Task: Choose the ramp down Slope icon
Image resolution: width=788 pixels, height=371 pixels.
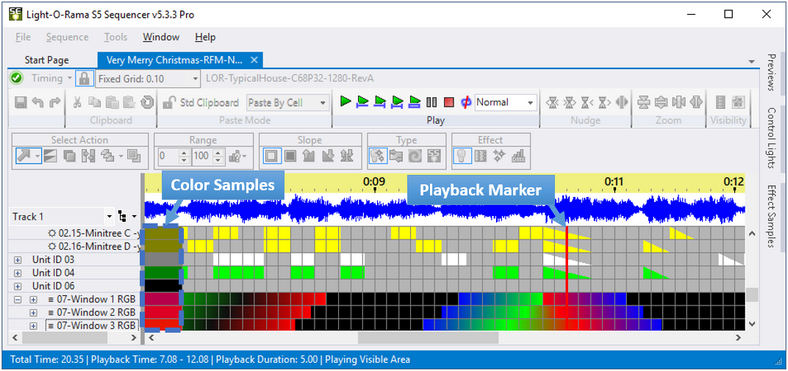Action: pyautogui.click(x=327, y=156)
